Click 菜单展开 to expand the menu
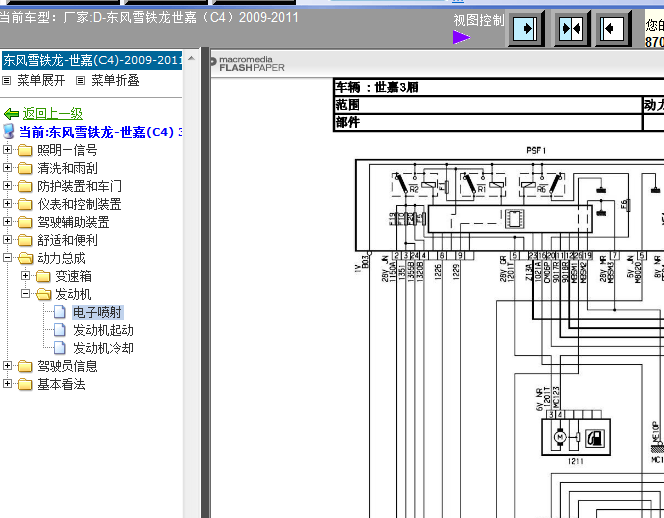Viewport: 664px width, 518px height. (x=41, y=80)
